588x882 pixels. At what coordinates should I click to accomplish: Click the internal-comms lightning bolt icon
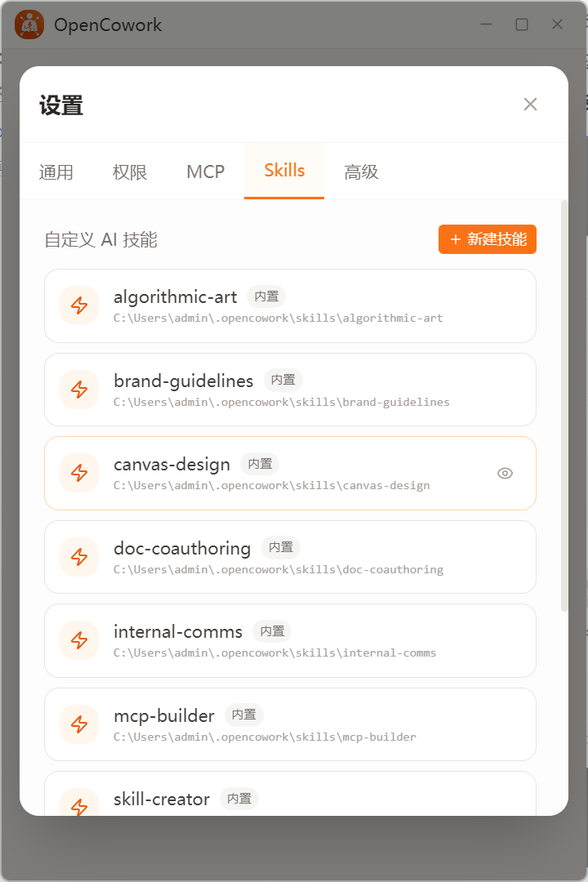click(79, 640)
